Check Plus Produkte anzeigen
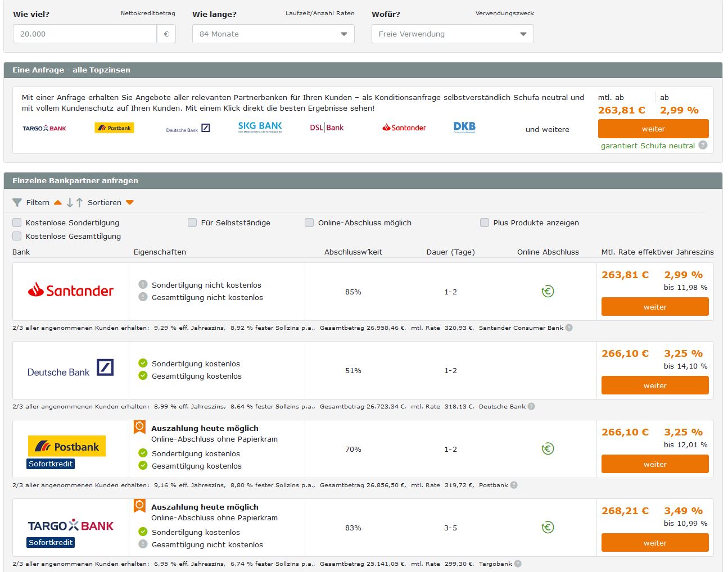 click(485, 223)
